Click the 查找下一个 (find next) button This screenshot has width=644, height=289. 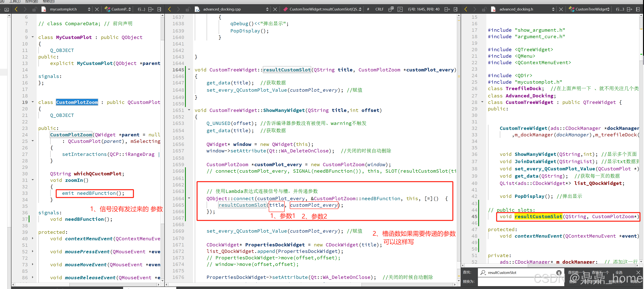(600, 272)
